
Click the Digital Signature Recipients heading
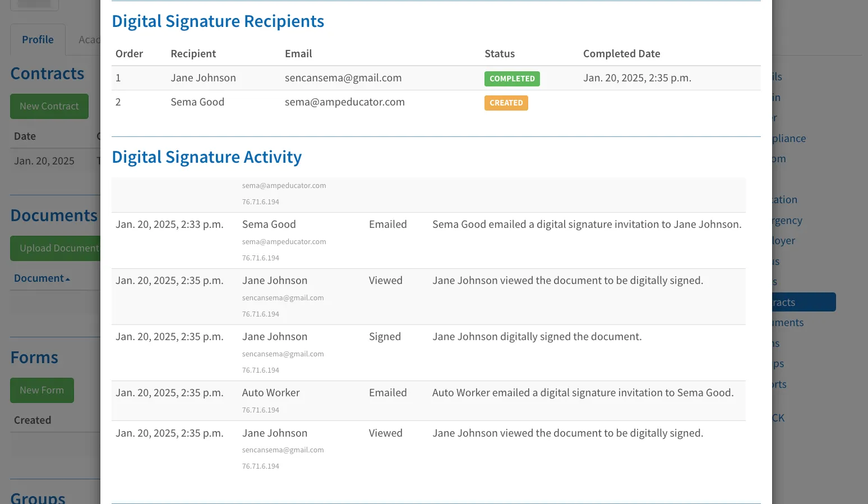(218, 21)
